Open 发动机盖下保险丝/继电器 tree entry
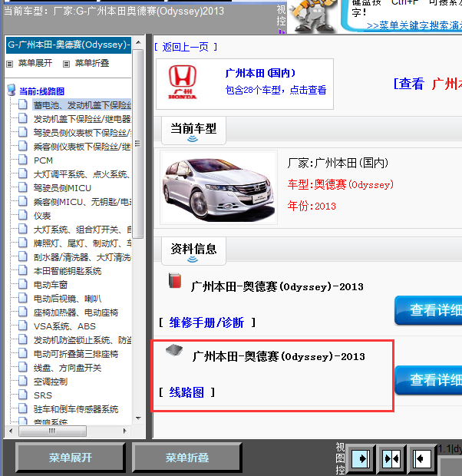This screenshot has height=476, width=462. pos(82,119)
